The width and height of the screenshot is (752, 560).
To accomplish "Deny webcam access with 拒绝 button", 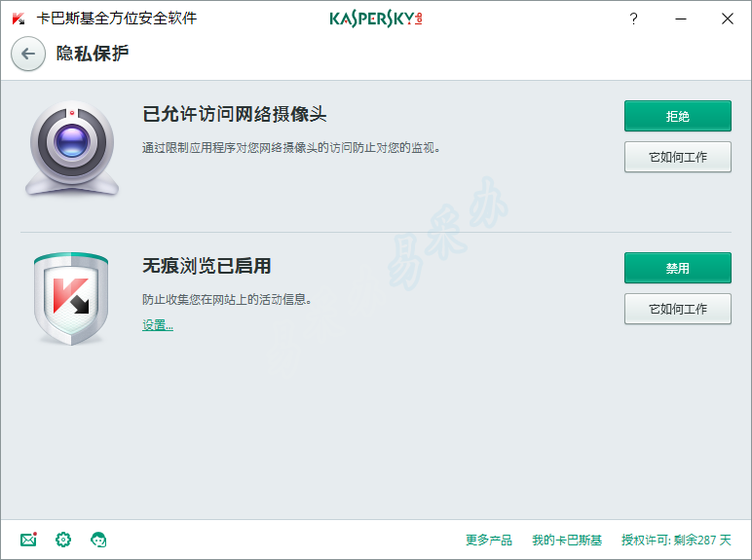I will point(678,116).
